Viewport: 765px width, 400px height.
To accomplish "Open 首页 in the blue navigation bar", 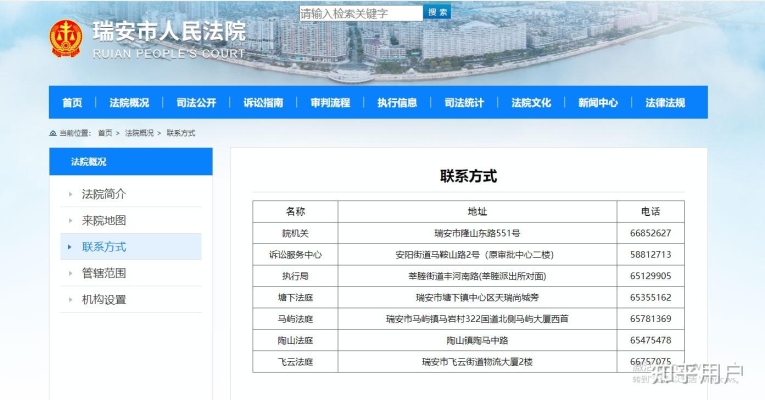I will click(72, 102).
